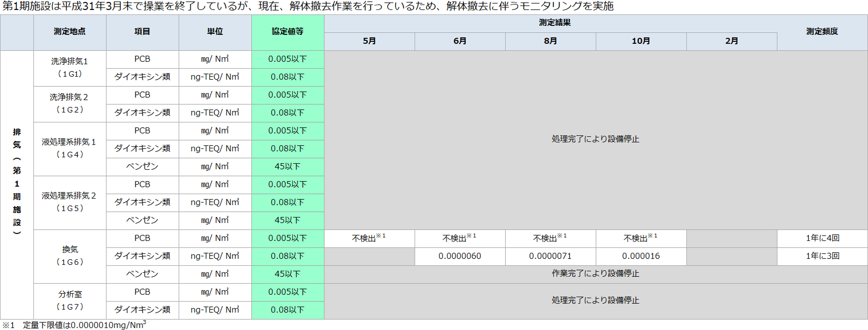The width and height of the screenshot is (868, 330).
Task: Select the 項目 column header
Action: [x=142, y=32]
